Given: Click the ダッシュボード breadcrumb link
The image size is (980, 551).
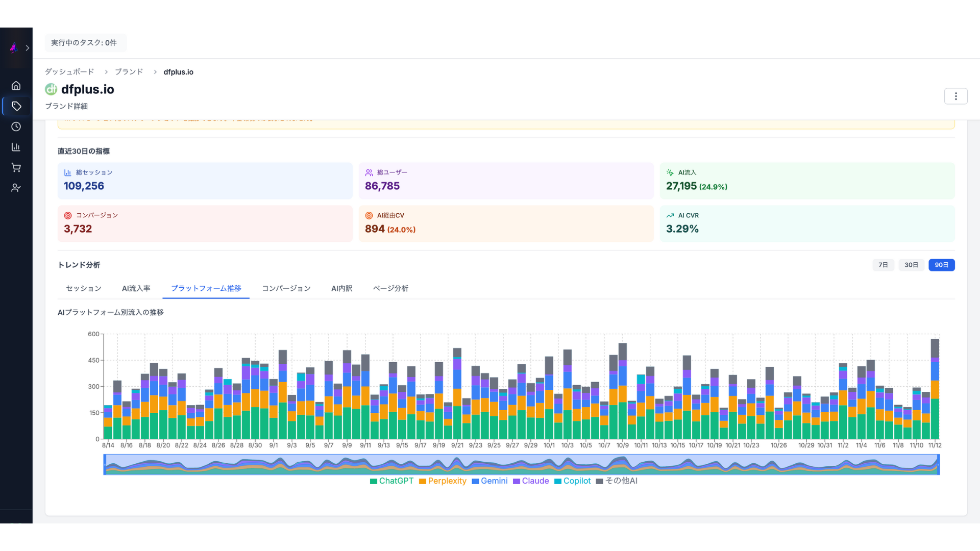Looking at the screenshot, I should [69, 72].
